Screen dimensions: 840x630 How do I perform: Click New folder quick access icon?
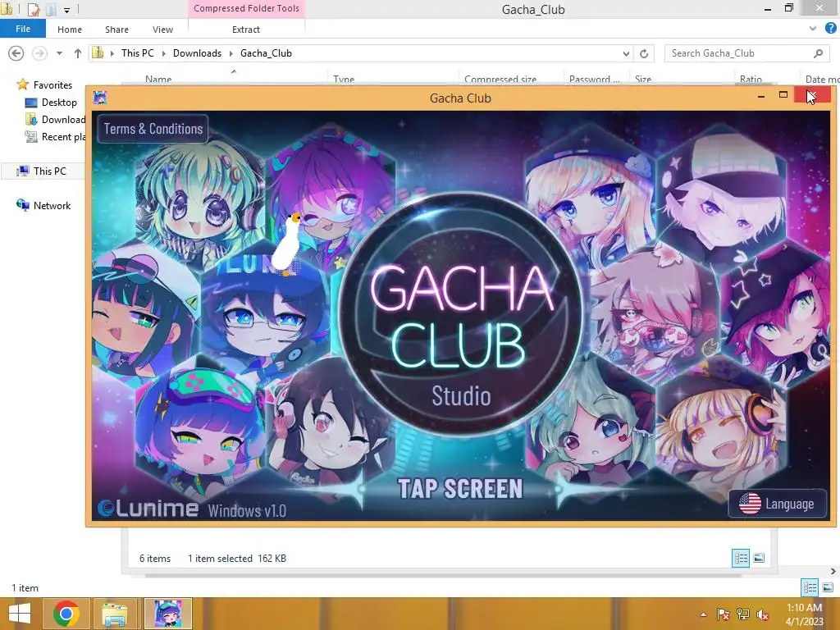tap(51, 9)
